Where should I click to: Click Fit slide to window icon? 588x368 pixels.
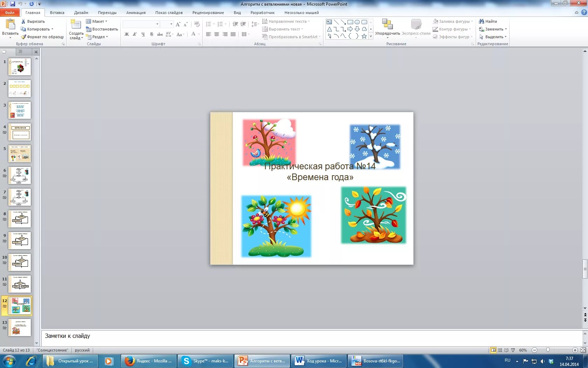(x=583, y=350)
